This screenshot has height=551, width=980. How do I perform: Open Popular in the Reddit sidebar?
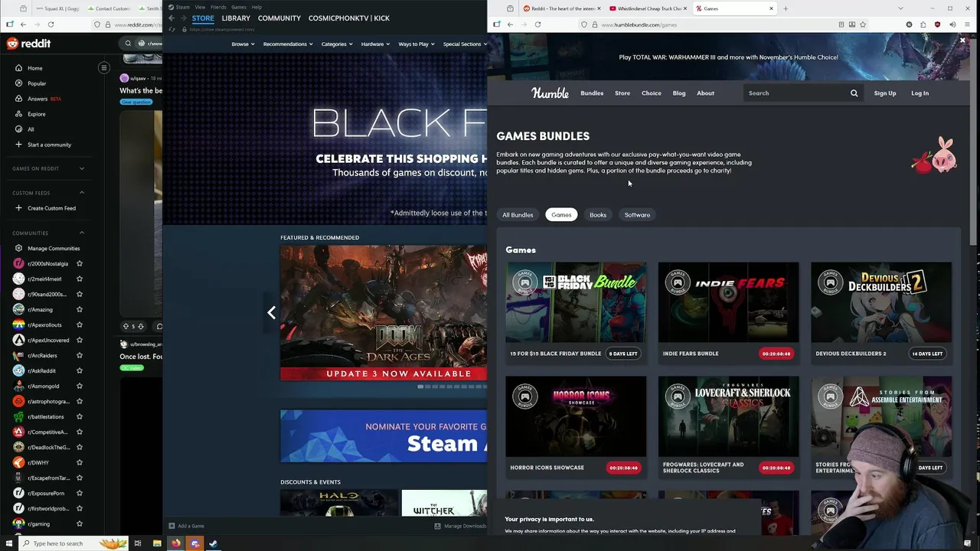[36, 83]
